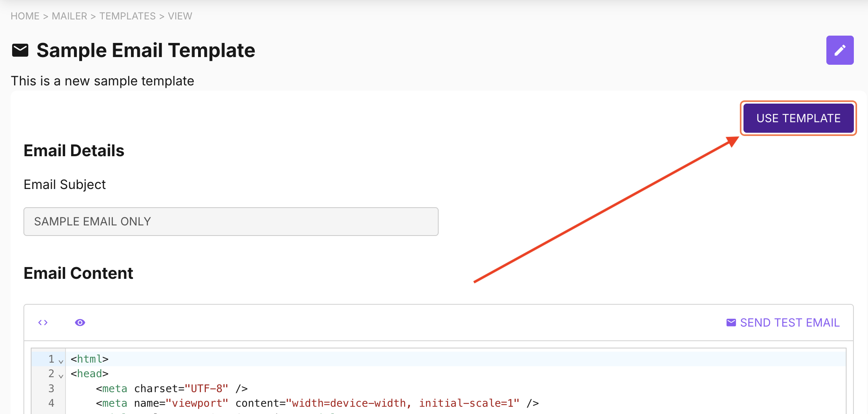Viewport: 868px width, 414px height.
Task: Click 'This is a new sample template' description
Action: tap(103, 81)
